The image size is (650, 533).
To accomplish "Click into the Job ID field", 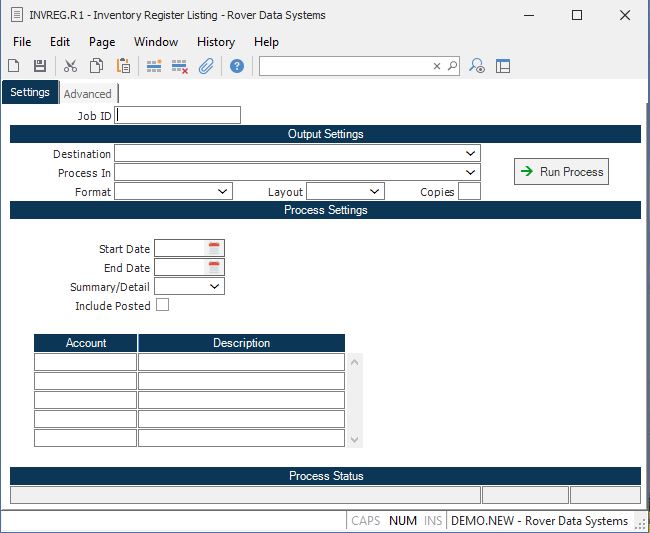I will (x=178, y=115).
